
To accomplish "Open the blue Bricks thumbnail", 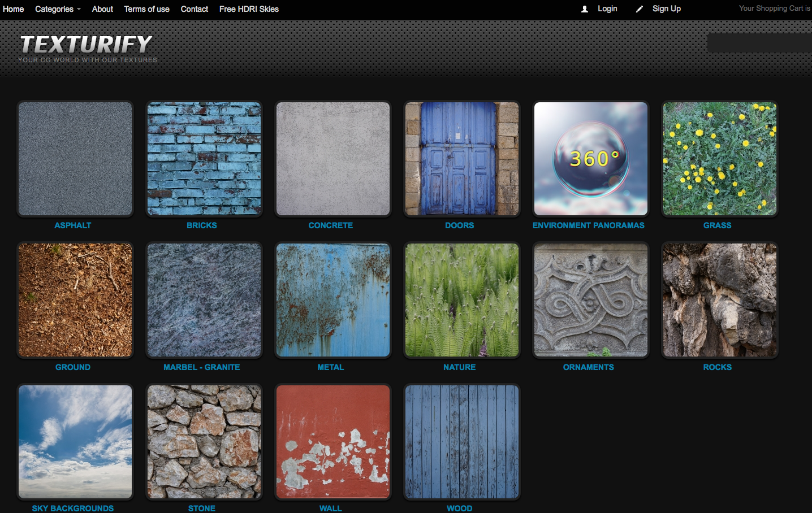I will pos(204,159).
